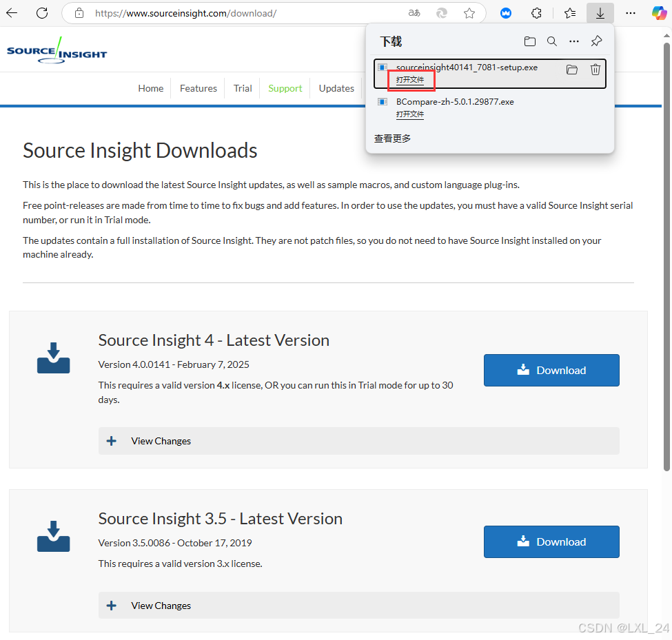Open file for BCompare-zh-5.0.1.29877.exe

click(x=409, y=114)
